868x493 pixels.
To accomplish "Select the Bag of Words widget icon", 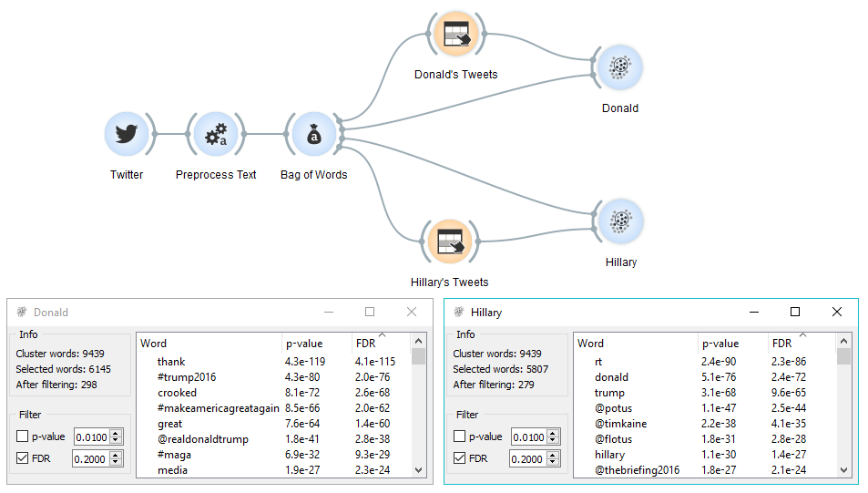I will (x=314, y=134).
